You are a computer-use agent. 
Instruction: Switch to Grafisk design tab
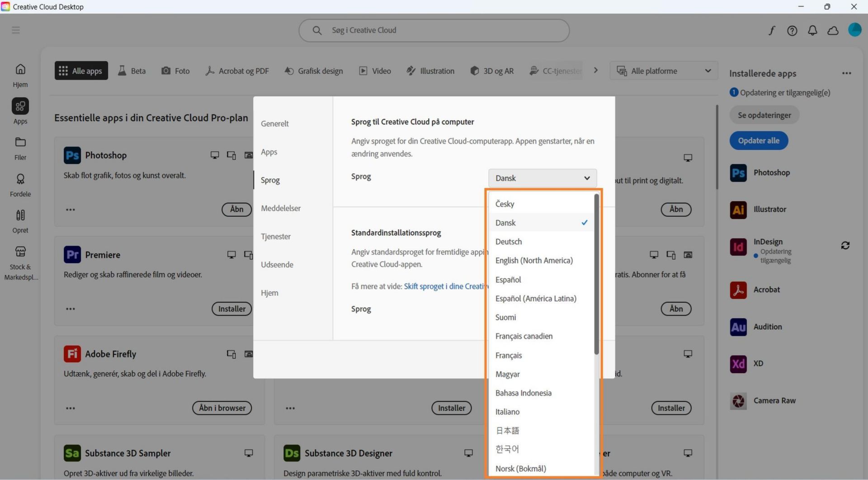coord(313,71)
